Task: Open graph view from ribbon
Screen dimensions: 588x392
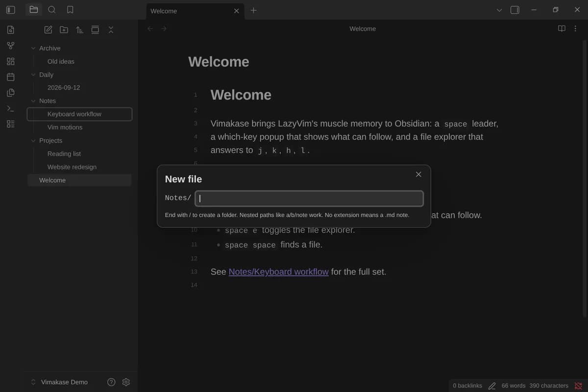Action: 11,46
